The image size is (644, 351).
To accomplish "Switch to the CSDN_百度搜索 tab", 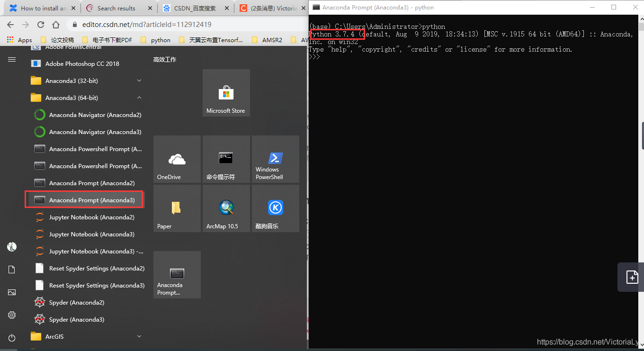I will pyautogui.click(x=195, y=8).
